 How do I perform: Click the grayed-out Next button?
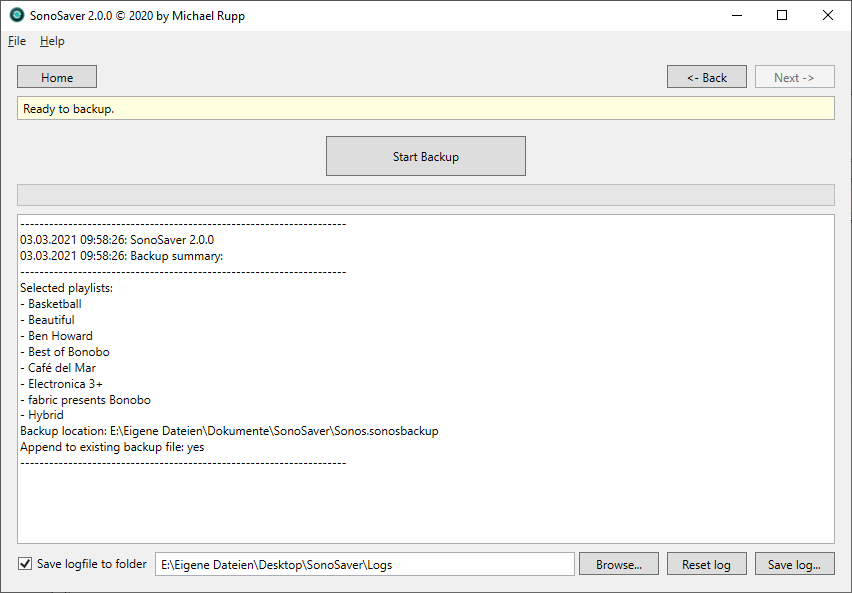click(x=794, y=76)
